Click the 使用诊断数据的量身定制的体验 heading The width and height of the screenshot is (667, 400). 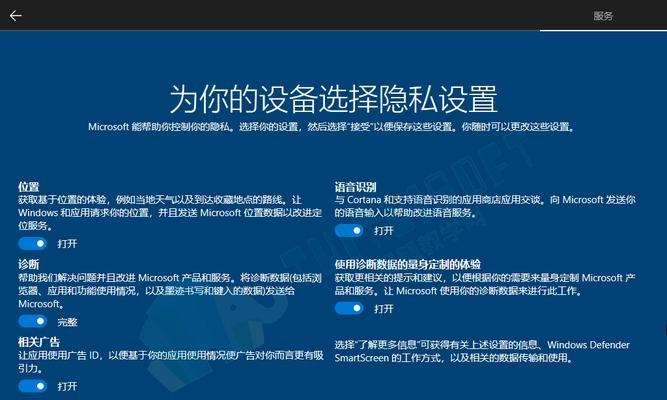(408, 264)
